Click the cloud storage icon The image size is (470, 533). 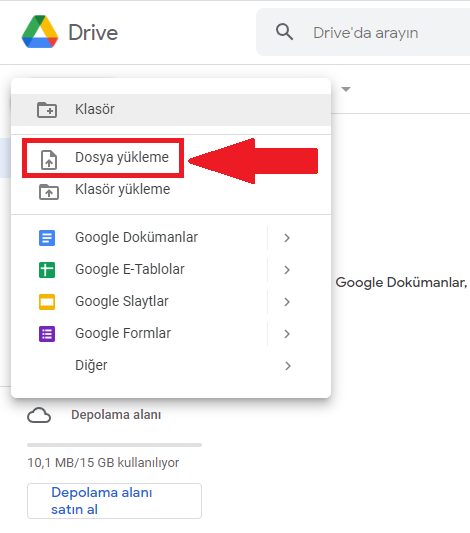(x=39, y=415)
